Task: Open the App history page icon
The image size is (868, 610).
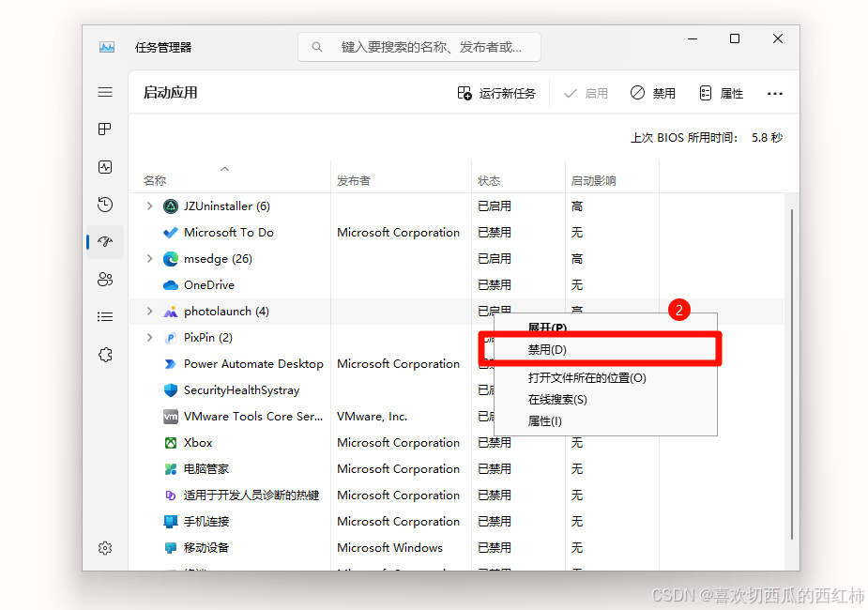Action: tap(105, 205)
